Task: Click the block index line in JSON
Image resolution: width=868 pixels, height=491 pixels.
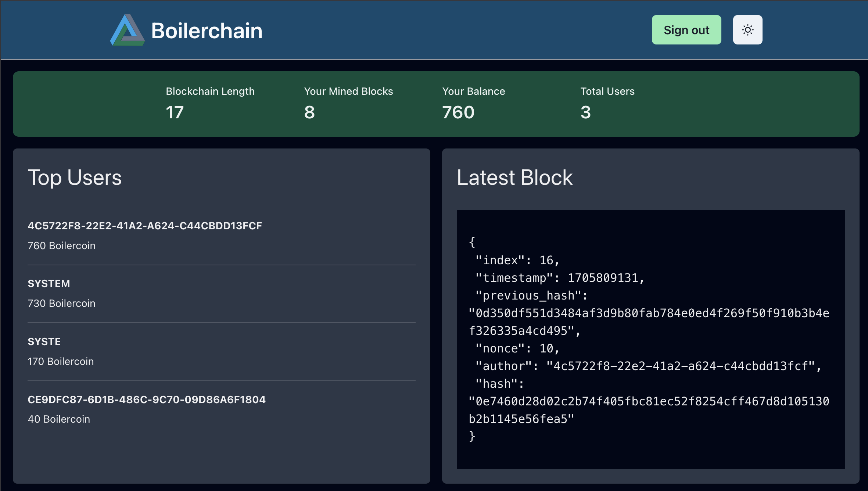Action: coord(517,260)
